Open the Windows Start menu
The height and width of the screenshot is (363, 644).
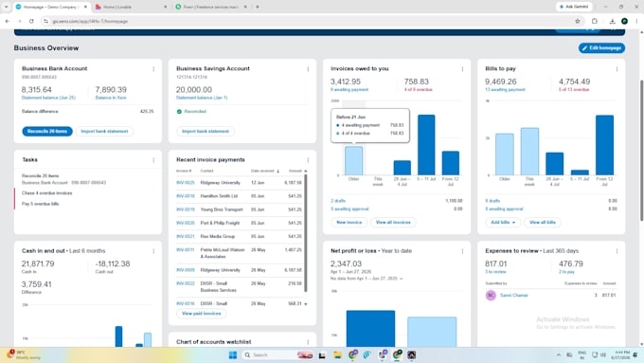tap(233, 354)
